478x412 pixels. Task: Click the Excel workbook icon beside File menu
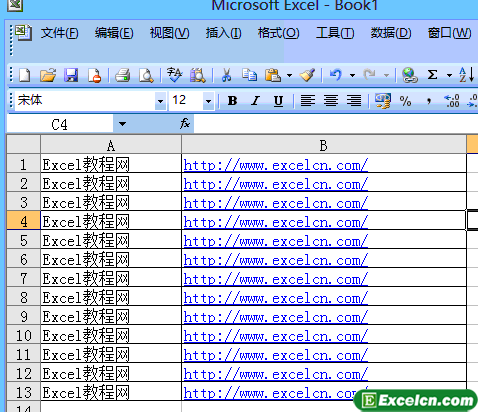point(23,32)
